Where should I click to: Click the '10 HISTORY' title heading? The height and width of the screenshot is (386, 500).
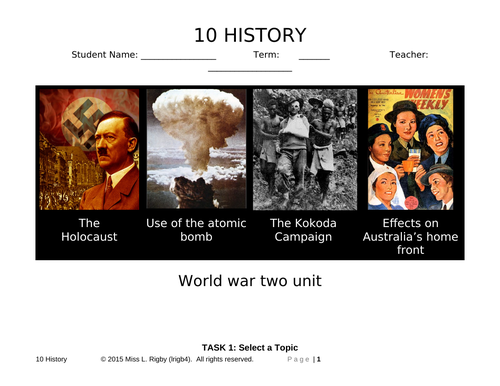tap(250, 35)
